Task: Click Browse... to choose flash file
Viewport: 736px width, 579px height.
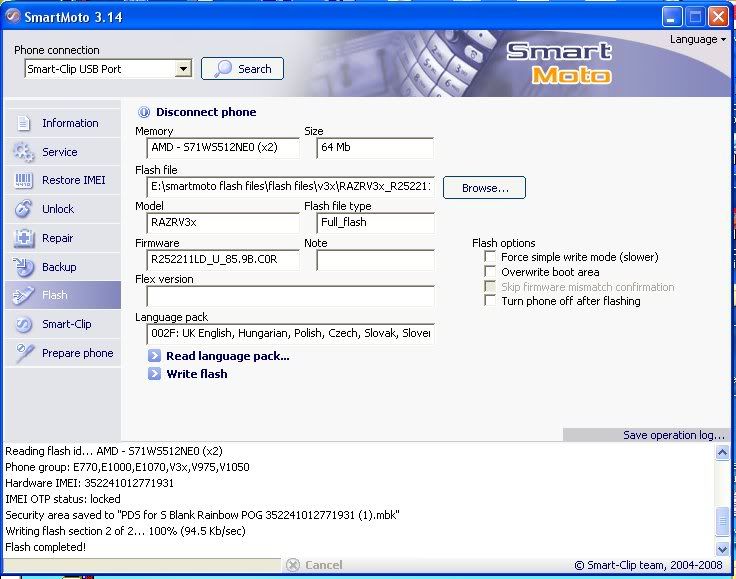Action: click(484, 188)
